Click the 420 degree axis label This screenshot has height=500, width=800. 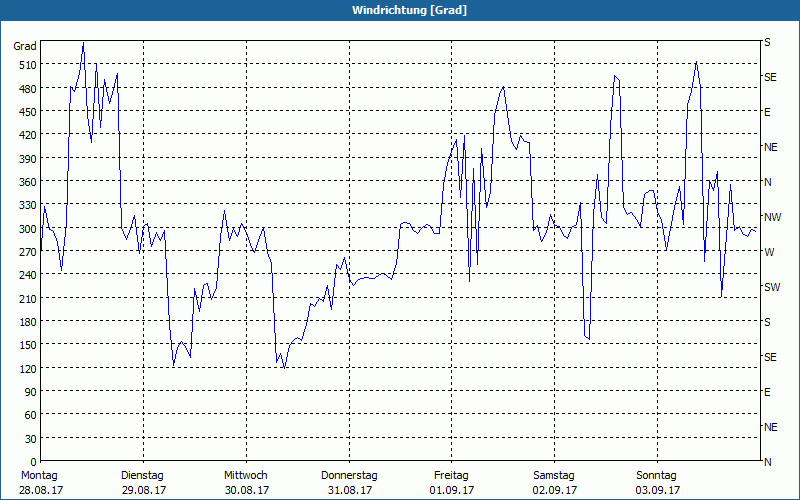click(x=28, y=135)
